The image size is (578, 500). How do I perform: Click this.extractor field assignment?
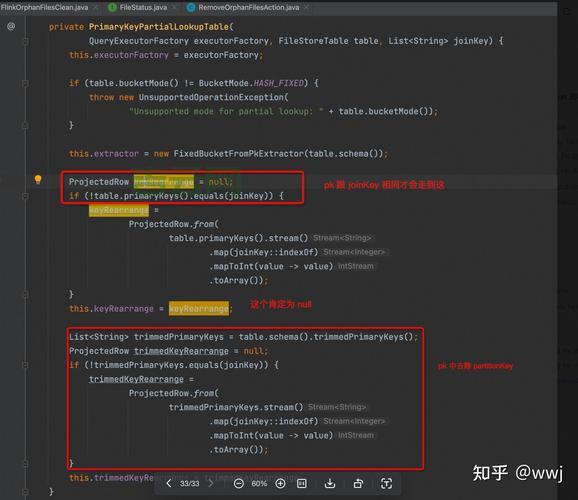pyautogui.click(x=104, y=153)
